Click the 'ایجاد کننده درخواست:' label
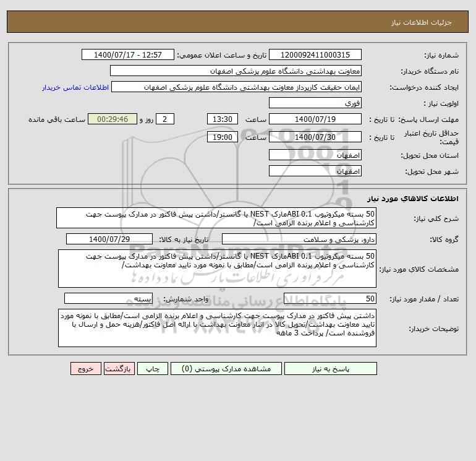This screenshot has width=476, height=461. 424,87
